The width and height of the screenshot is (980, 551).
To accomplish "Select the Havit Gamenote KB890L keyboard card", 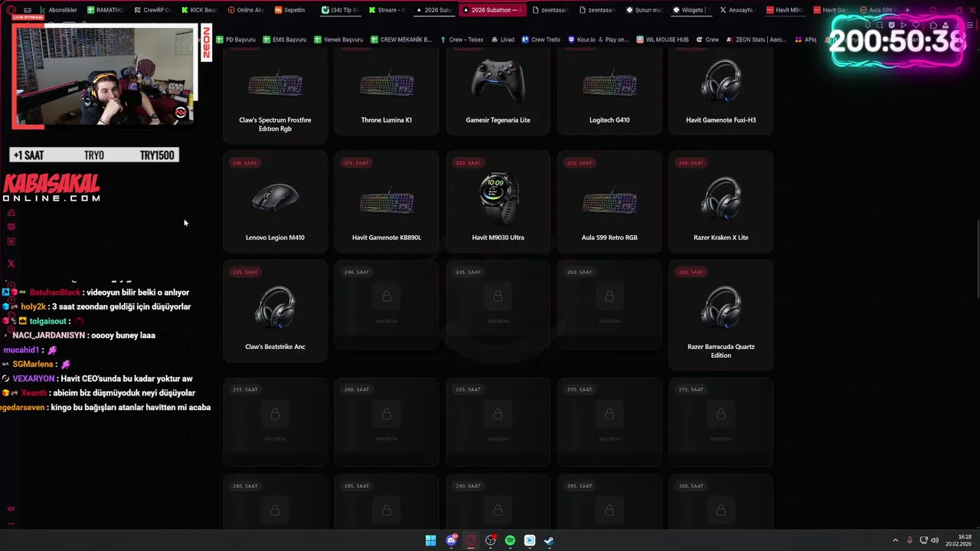I will pyautogui.click(x=387, y=201).
